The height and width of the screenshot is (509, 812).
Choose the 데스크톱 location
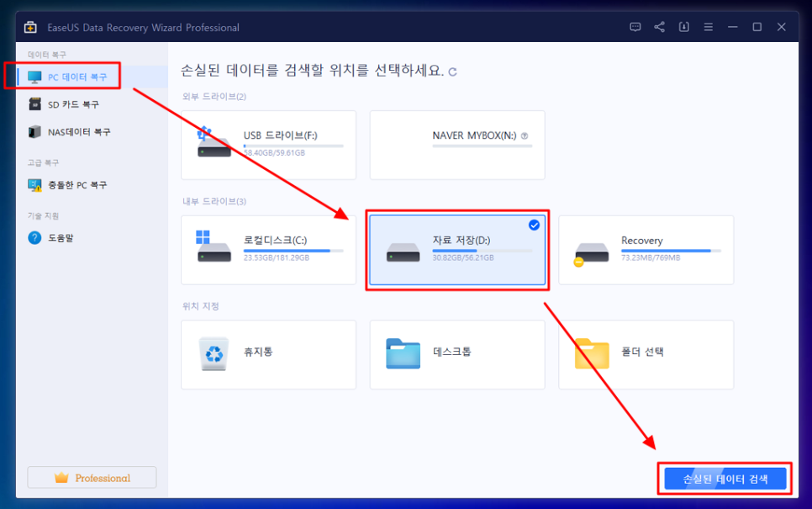457,354
